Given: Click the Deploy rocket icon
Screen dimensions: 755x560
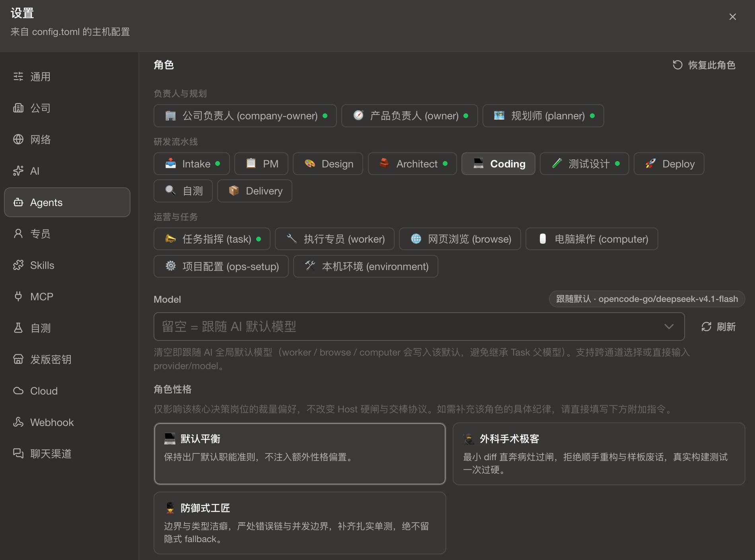Looking at the screenshot, I should pos(650,163).
